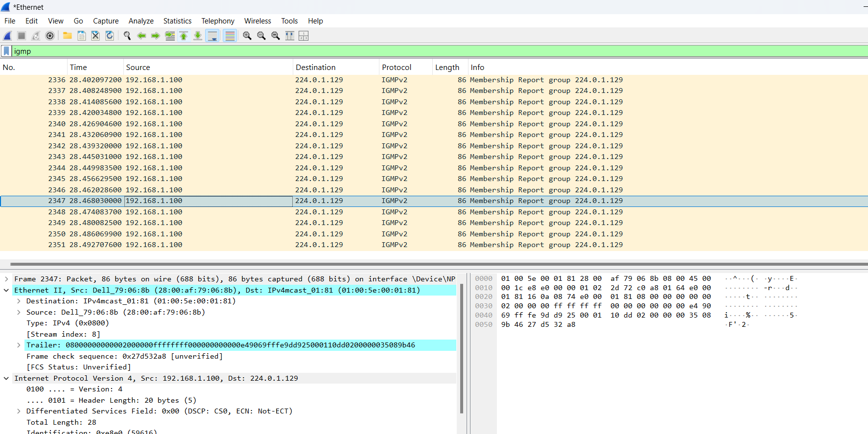
Task: Expand Destination IPv4mcast_01:81 node
Action: point(19,301)
